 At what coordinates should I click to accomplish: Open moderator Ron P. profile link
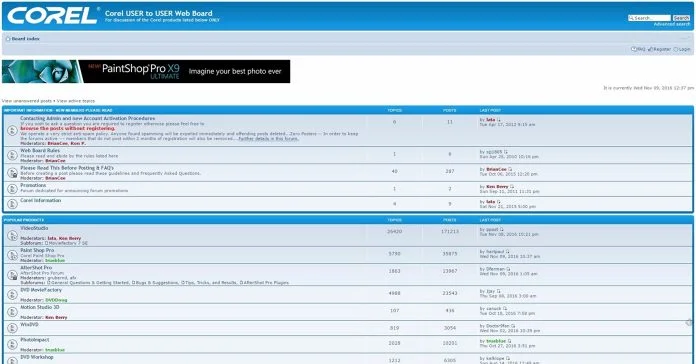tap(78, 144)
